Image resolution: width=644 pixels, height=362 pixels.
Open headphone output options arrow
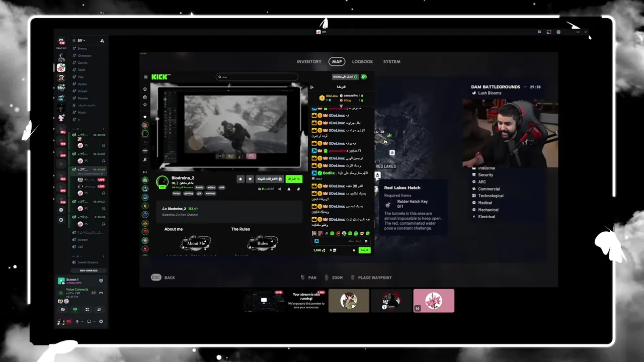[x=95, y=322]
